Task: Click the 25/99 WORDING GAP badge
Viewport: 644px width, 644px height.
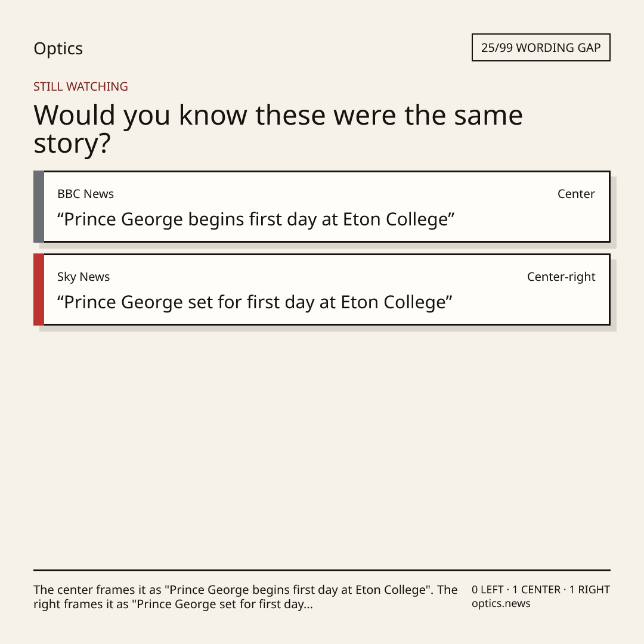Action: pos(541,48)
